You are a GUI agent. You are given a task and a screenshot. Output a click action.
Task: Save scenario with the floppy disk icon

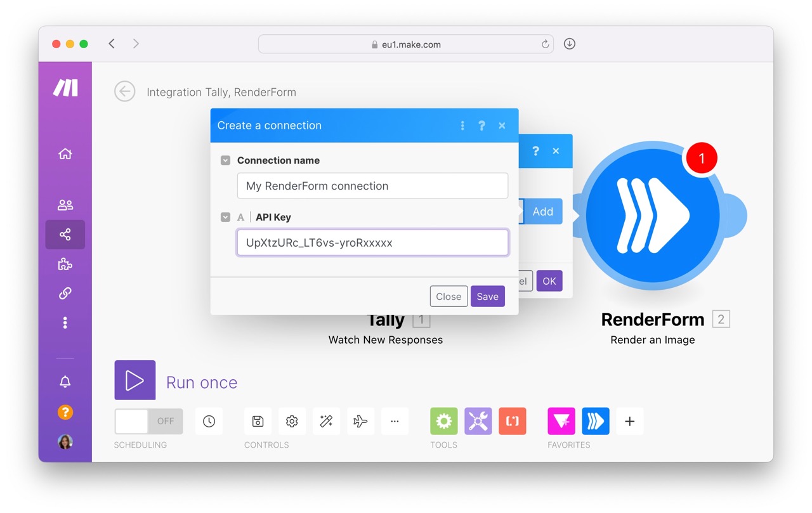pos(258,421)
